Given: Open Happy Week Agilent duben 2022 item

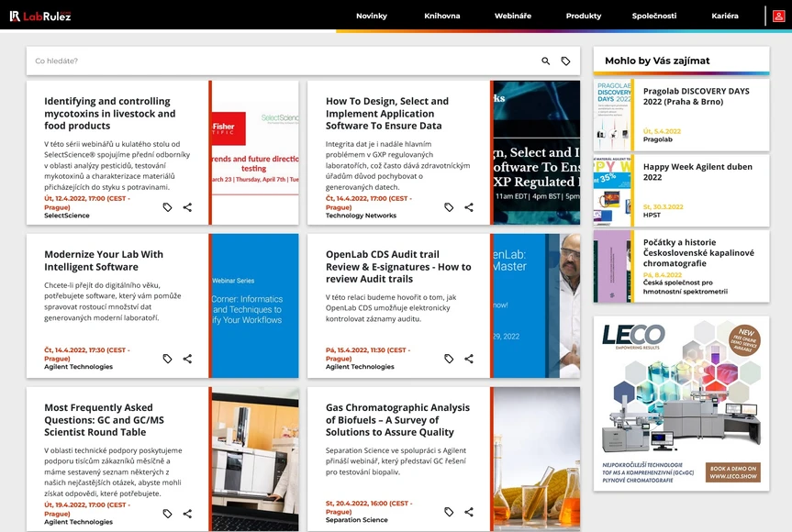Looking at the screenshot, I should pyautogui.click(x=697, y=172).
